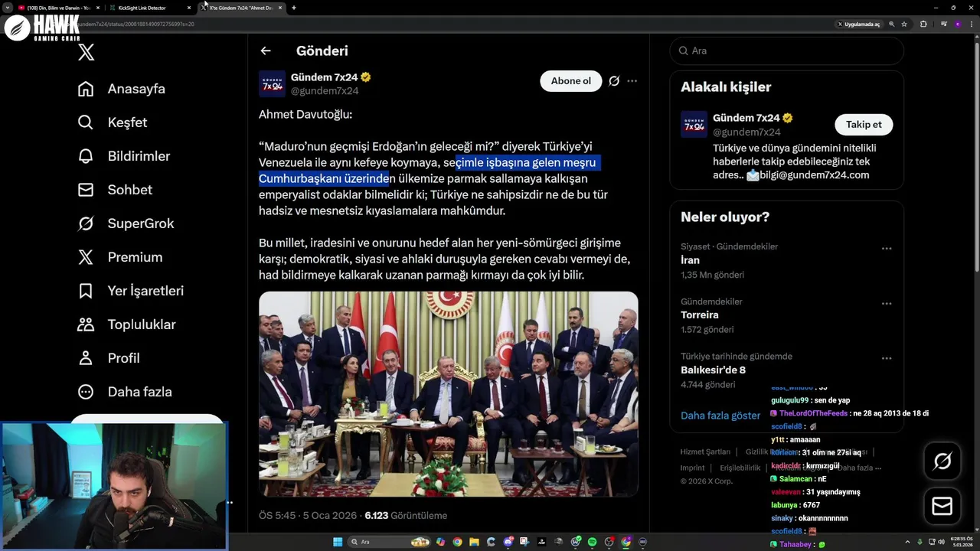Screen dimensions: 980x551
Task: Open the Chrome three-dot menu
Action: click(972, 24)
